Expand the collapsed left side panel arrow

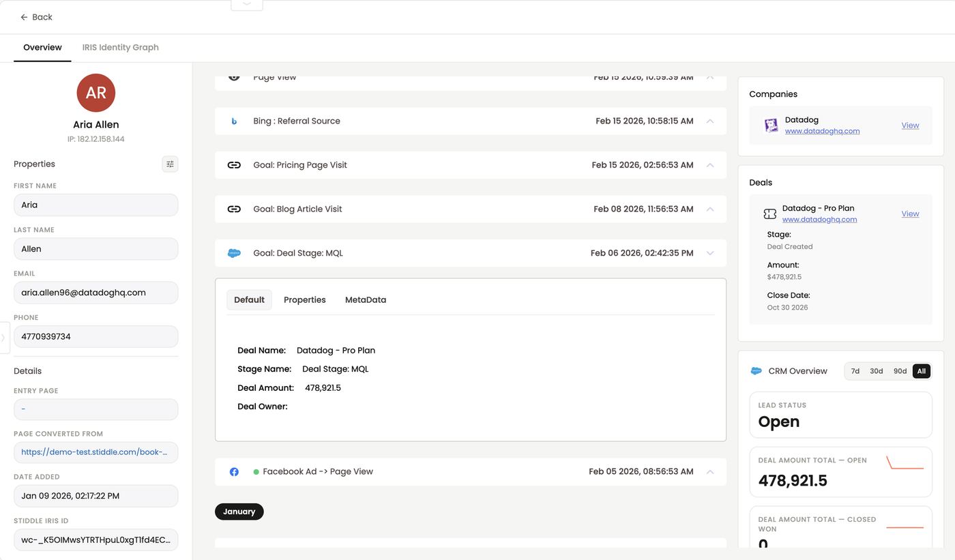pyautogui.click(x=3, y=338)
